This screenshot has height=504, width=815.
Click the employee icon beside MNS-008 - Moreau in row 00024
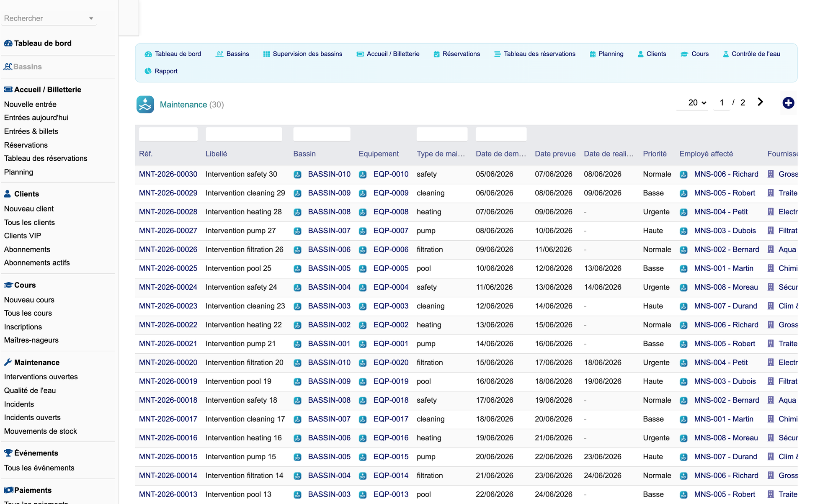click(683, 288)
